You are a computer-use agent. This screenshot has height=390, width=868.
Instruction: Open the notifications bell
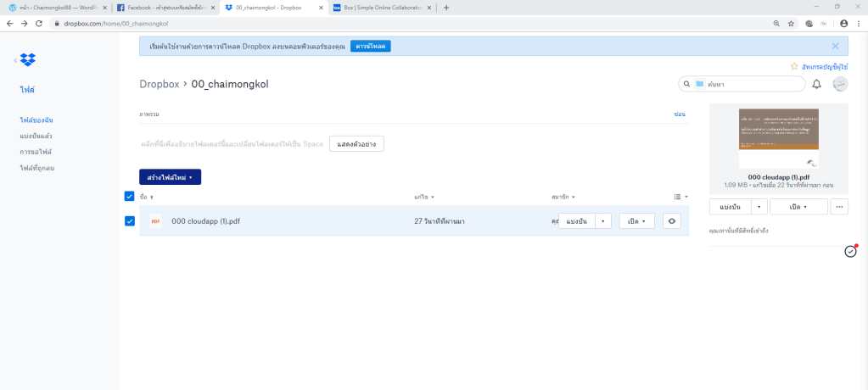(x=816, y=84)
